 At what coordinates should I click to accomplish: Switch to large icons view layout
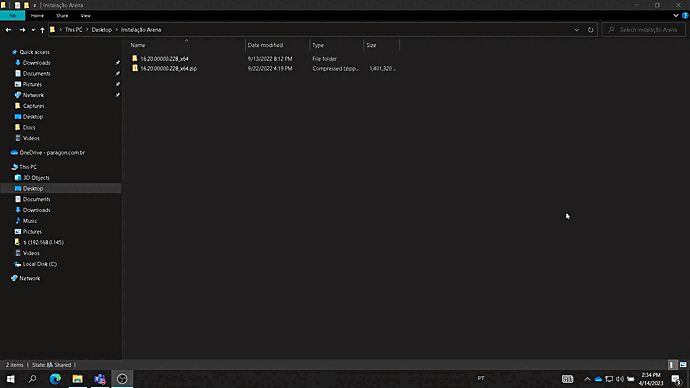point(683,365)
